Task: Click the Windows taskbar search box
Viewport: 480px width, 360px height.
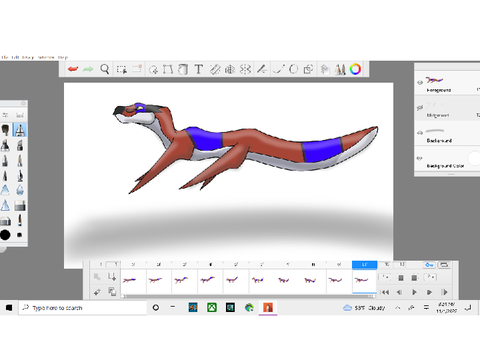Action: point(83,308)
